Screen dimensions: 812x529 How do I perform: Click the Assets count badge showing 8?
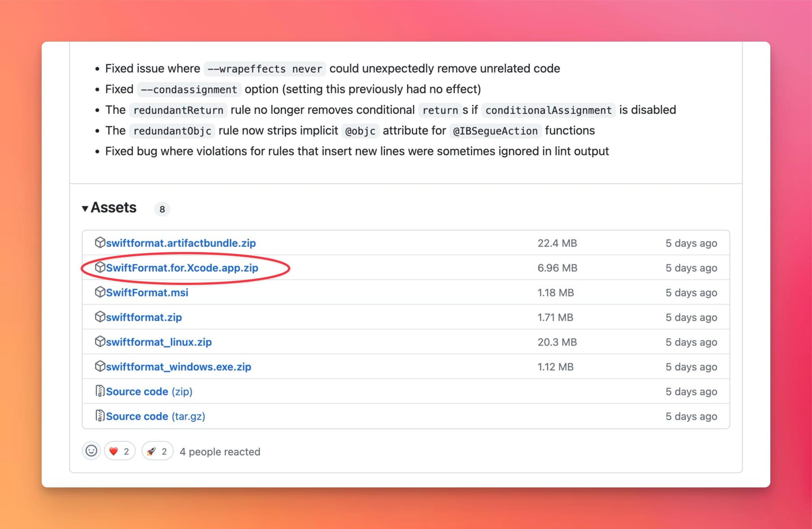tap(162, 209)
